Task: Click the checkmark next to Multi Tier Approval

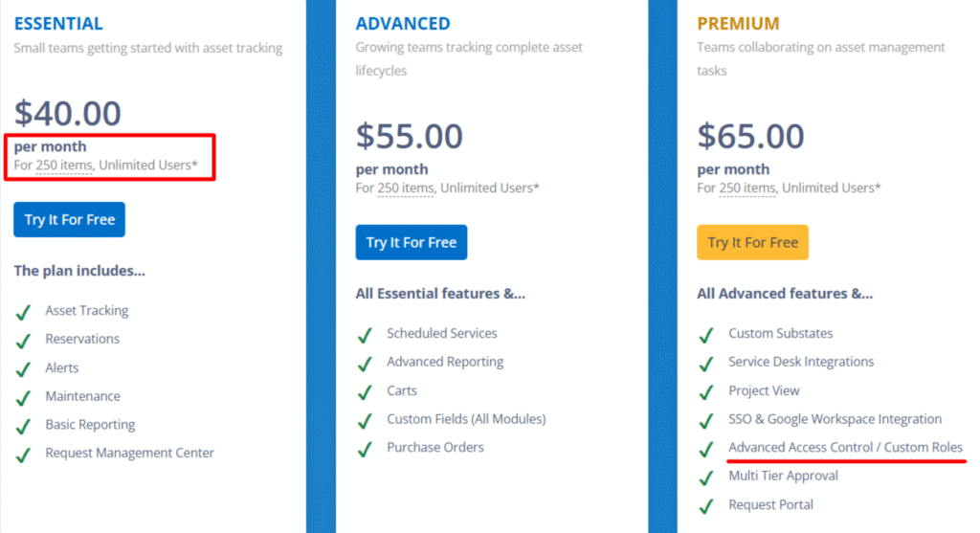Action: (x=706, y=477)
